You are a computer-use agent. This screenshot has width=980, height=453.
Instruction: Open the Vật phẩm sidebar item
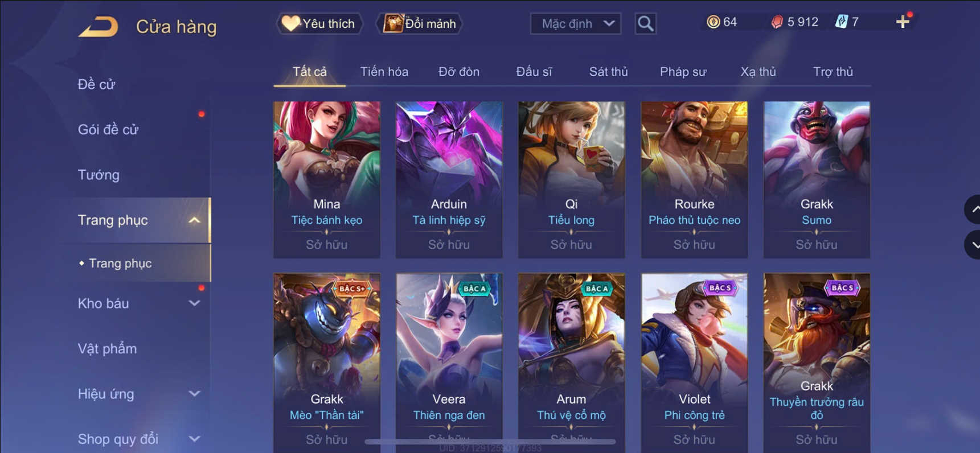[107, 348]
